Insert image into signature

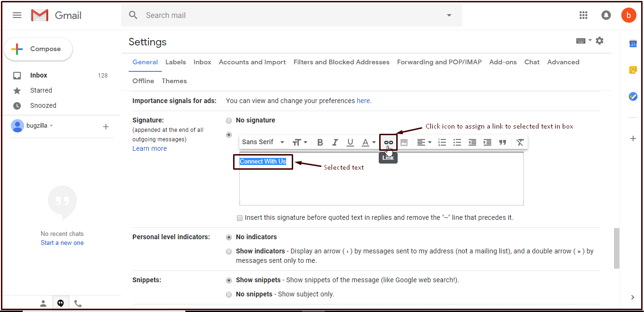[404, 142]
